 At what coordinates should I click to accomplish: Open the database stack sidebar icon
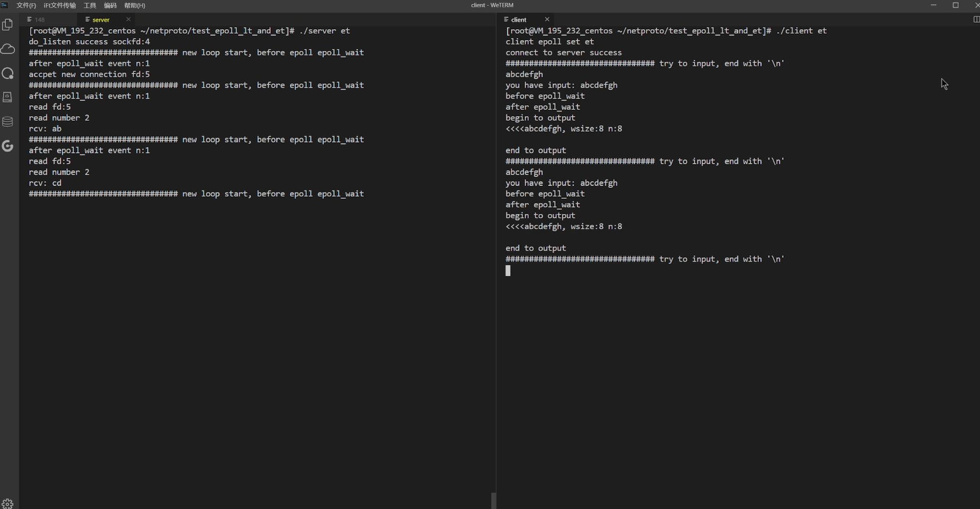(x=8, y=122)
